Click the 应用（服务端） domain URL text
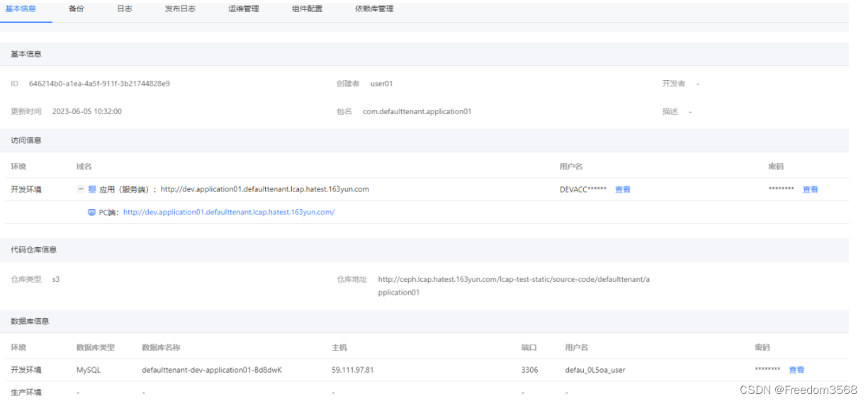Screen dimensions: 868x401 pyautogui.click(x=264, y=189)
